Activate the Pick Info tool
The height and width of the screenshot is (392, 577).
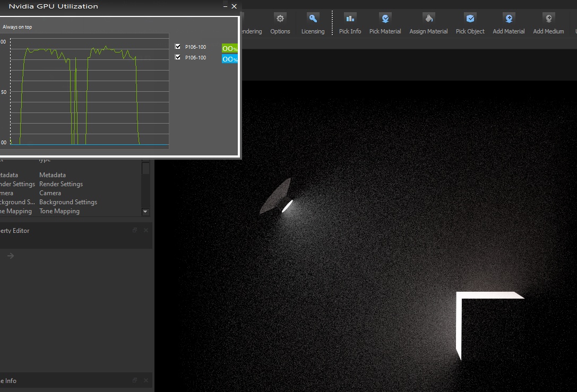350,23
